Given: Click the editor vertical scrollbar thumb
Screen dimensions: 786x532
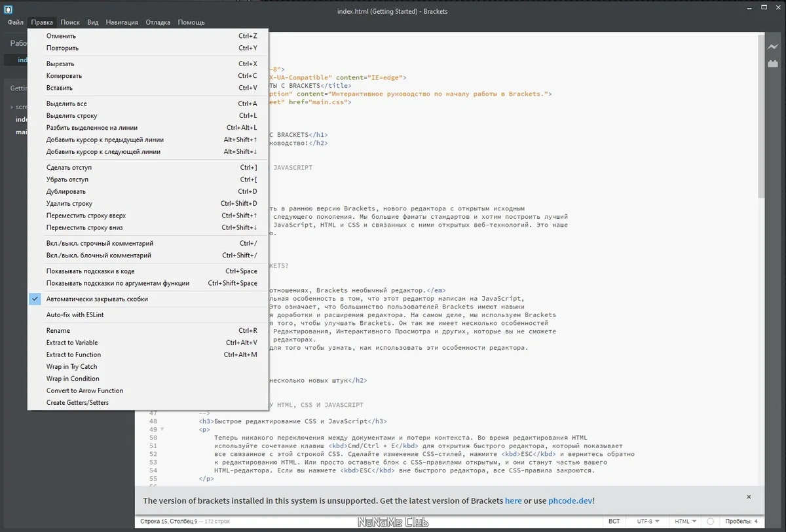Looking at the screenshot, I should [x=761, y=115].
